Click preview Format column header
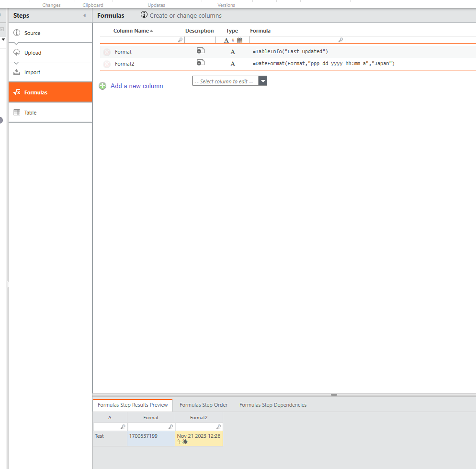Viewport: 476px width, 469px height. click(x=151, y=418)
